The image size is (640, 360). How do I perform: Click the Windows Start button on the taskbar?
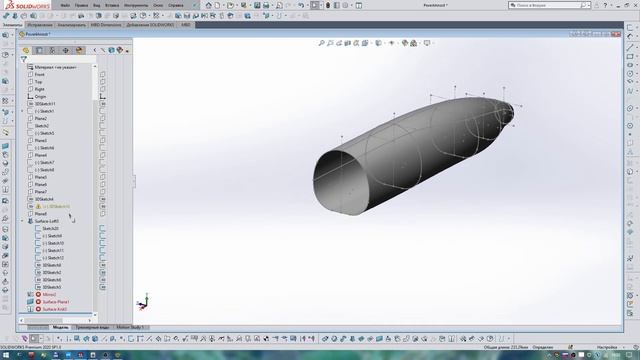tap(6, 355)
